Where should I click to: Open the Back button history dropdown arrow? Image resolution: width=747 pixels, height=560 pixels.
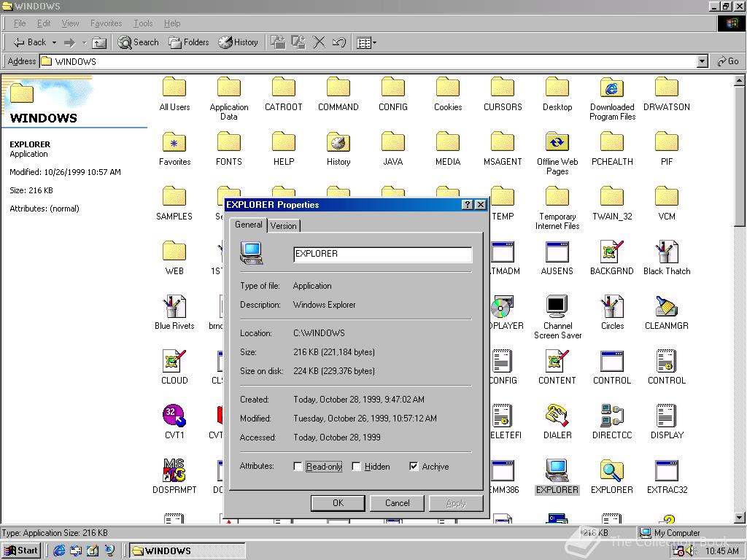54,43
